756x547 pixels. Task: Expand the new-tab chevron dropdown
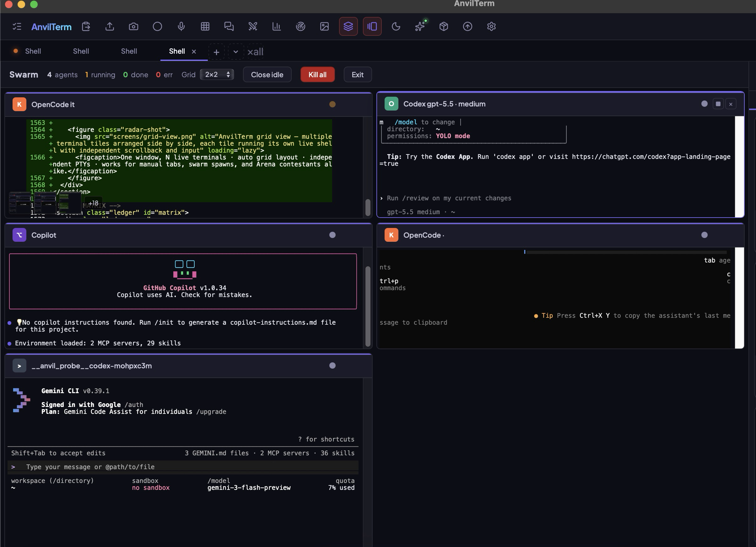[x=236, y=52]
